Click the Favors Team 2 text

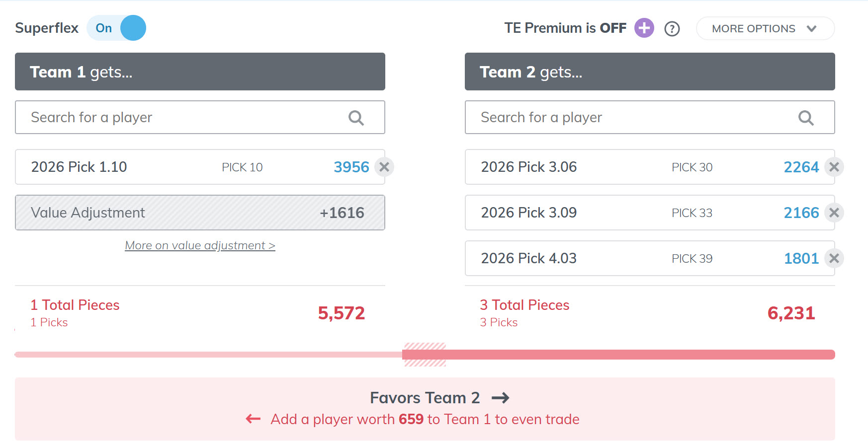tap(425, 397)
